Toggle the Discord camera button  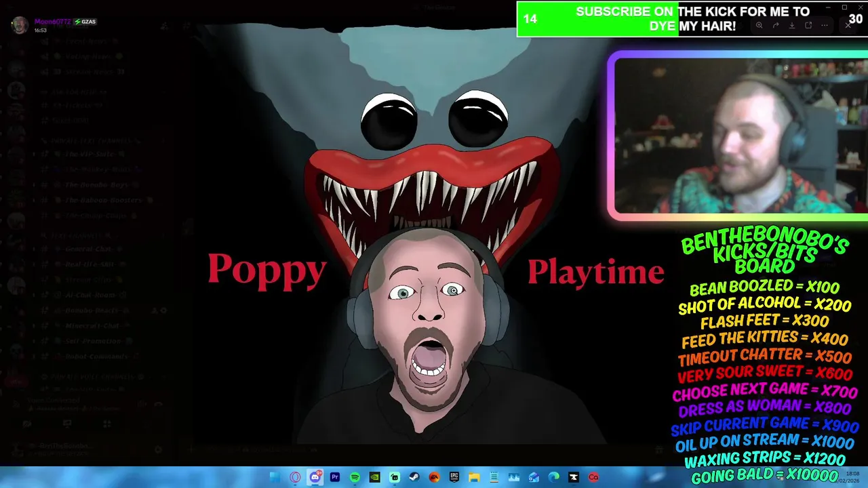(27, 424)
